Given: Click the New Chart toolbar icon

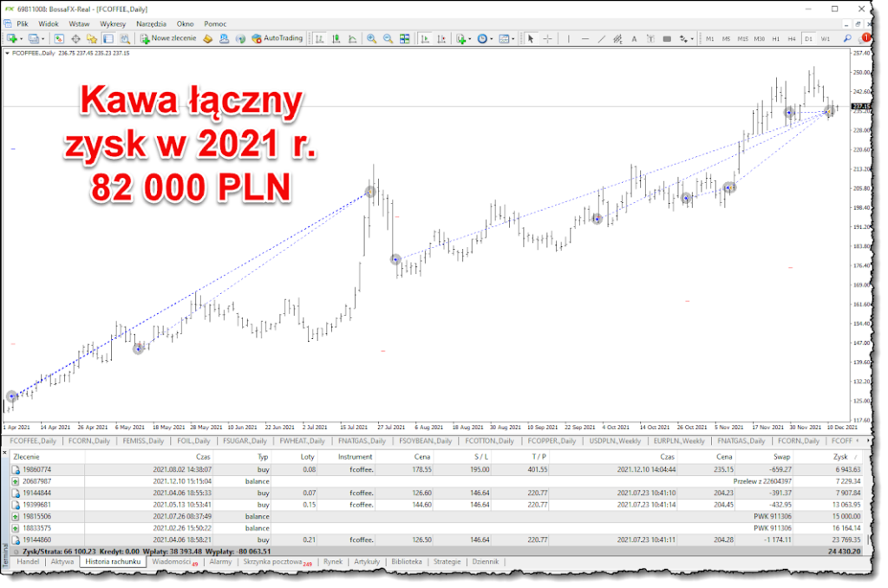Looking at the screenshot, I should point(11,38).
